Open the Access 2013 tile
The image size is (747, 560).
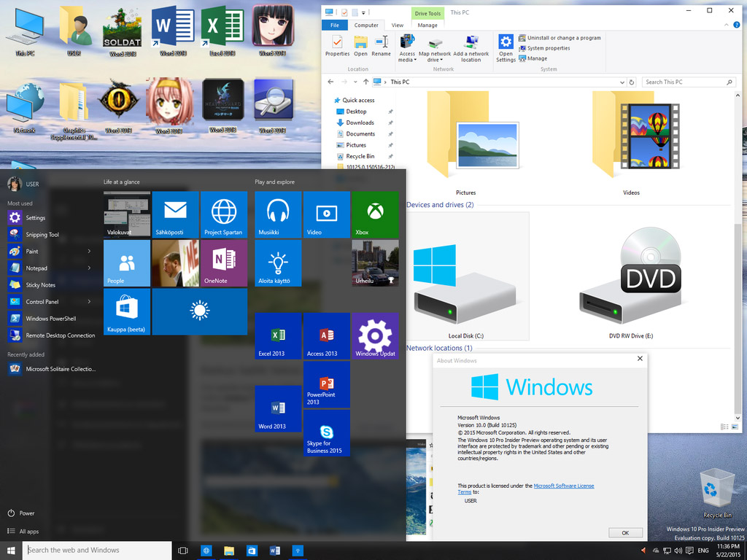click(326, 335)
